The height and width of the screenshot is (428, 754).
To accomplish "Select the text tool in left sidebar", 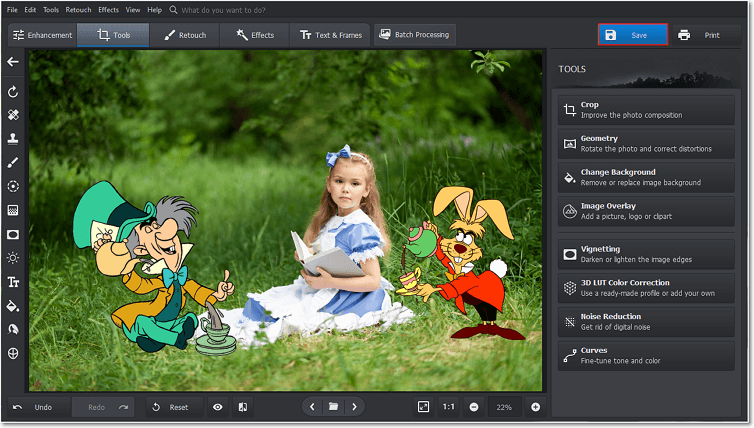I will pyautogui.click(x=13, y=282).
